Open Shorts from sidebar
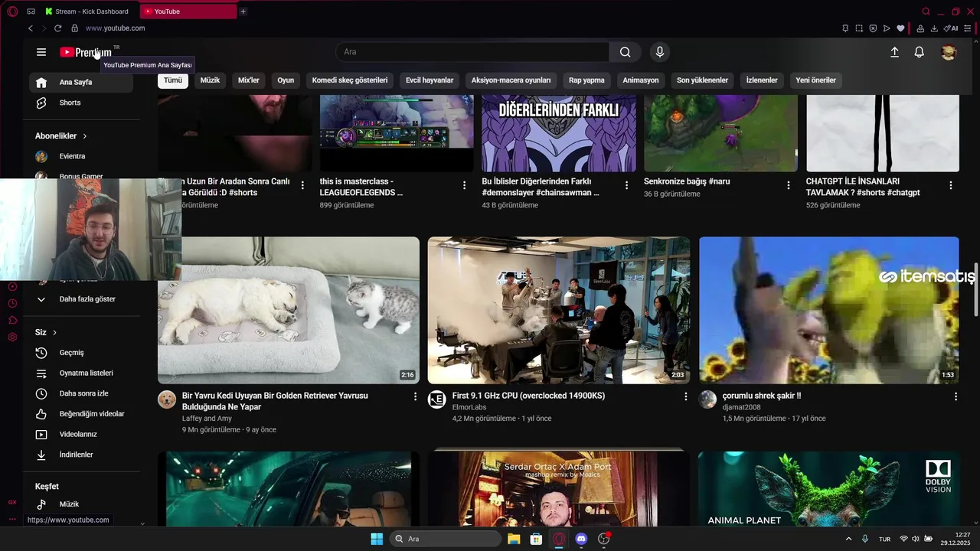Viewport: 980px width, 551px height. (81, 103)
